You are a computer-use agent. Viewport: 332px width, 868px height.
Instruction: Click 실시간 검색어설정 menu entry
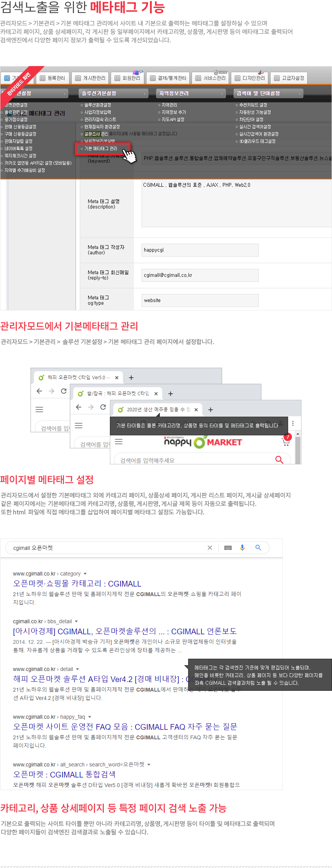[x=255, y=127]
